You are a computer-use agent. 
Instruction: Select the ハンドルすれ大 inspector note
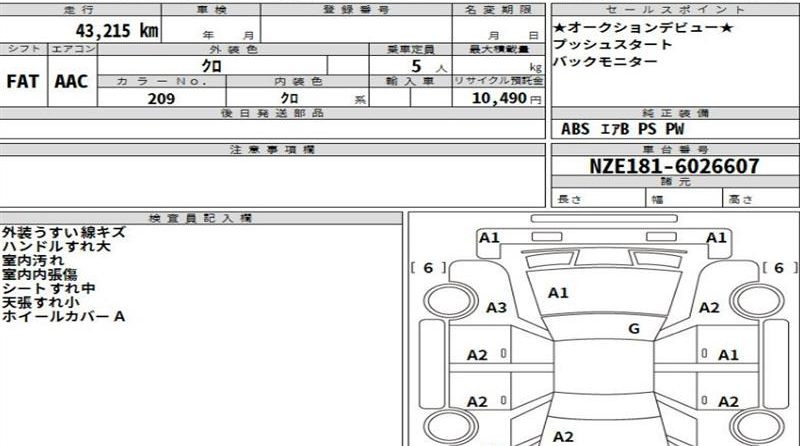[x=56, y=246]
